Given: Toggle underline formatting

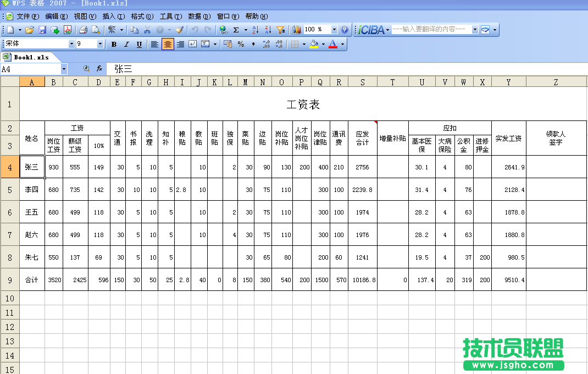Looking at the screenshot, I should (138, 44).
